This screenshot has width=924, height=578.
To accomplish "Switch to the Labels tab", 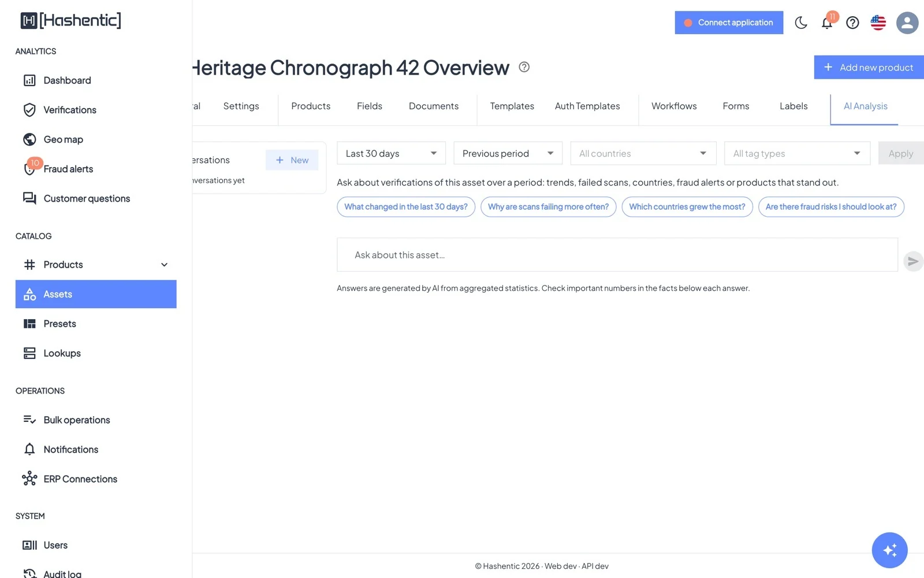I will tap(793, 106).
